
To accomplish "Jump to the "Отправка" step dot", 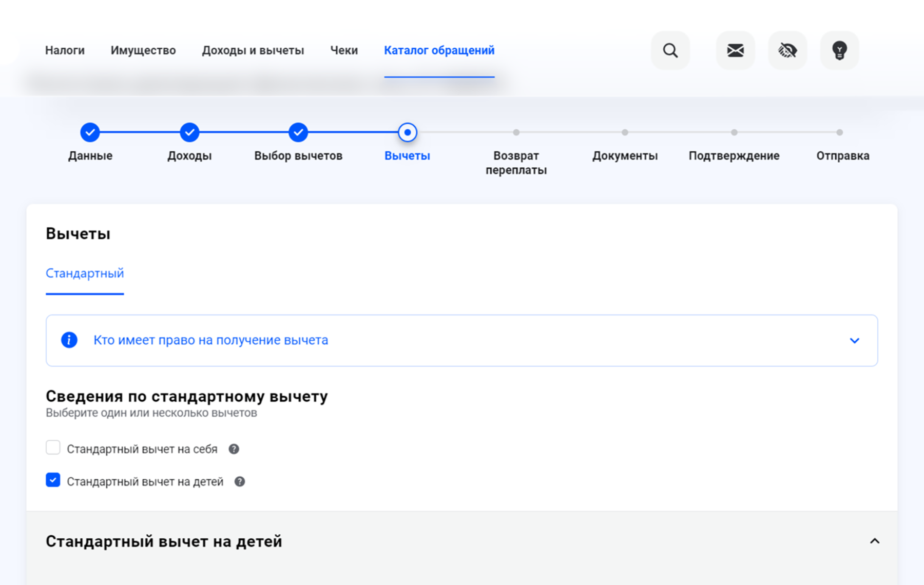I will 840,132.
